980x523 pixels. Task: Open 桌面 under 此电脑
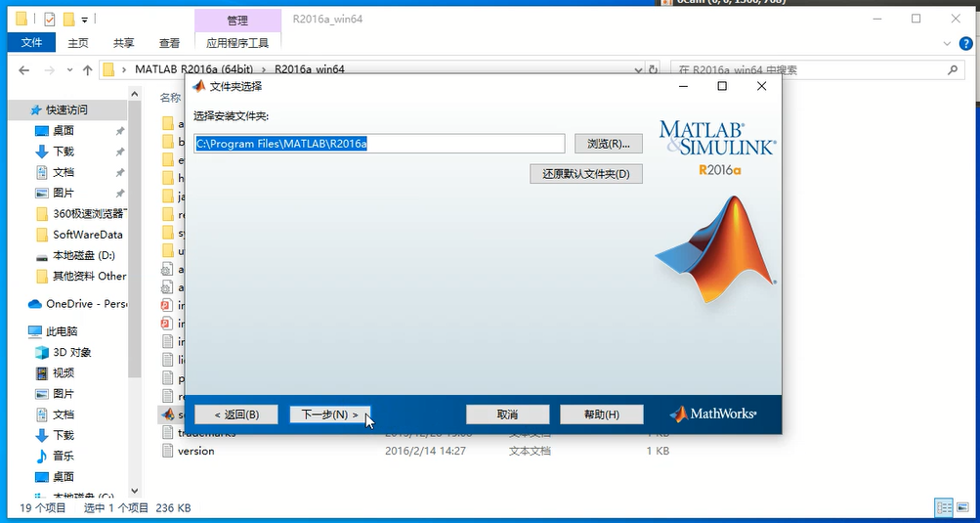point(55,477)
